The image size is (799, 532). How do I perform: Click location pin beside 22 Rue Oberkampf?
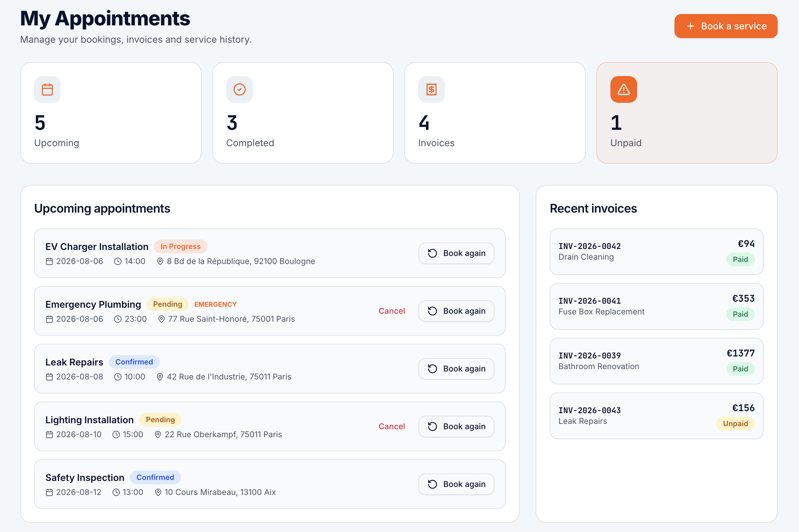(x=158, y=434)
